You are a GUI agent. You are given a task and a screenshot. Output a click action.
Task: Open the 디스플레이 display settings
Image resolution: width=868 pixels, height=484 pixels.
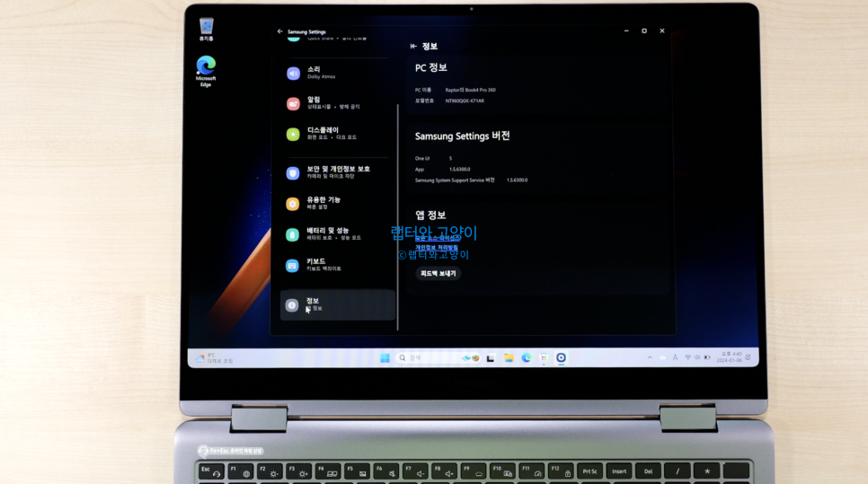[x=337, y=133]
